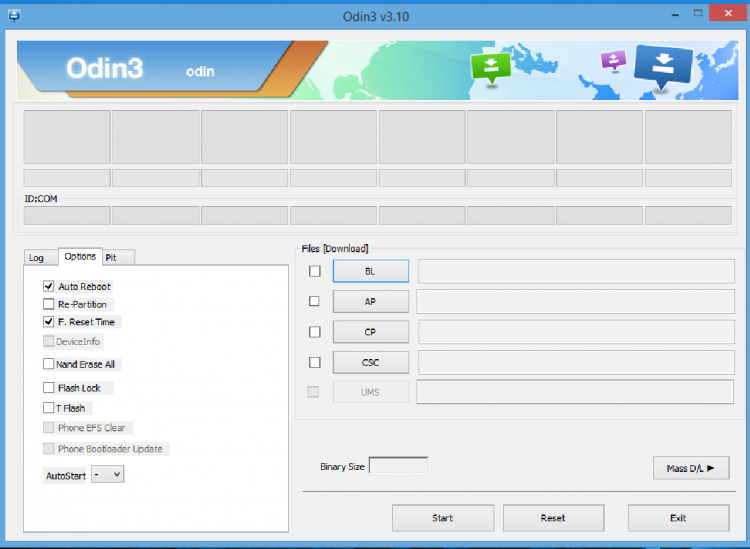Click the Exit button
The height and width of the screenshot is (549, 750).
[x=678, y=518]
